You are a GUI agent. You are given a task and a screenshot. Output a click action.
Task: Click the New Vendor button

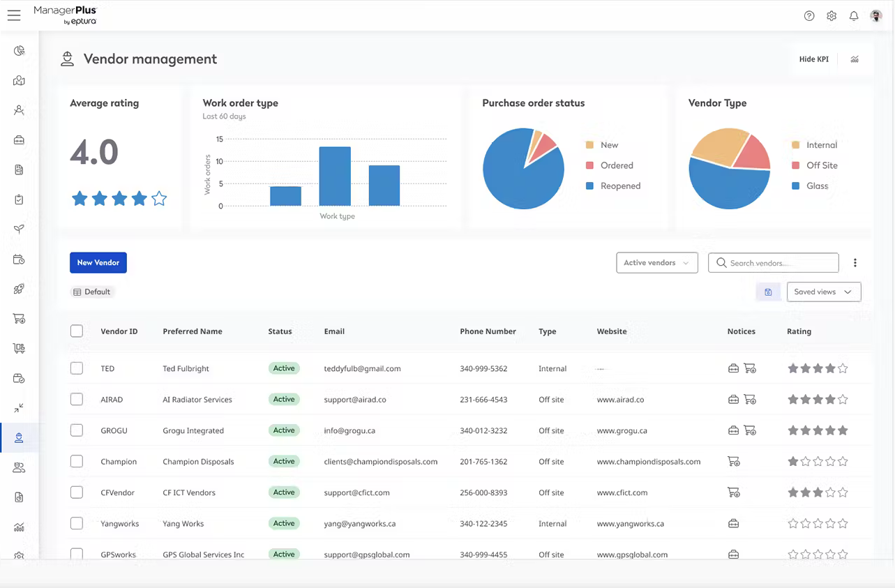[x=98, y=262]
